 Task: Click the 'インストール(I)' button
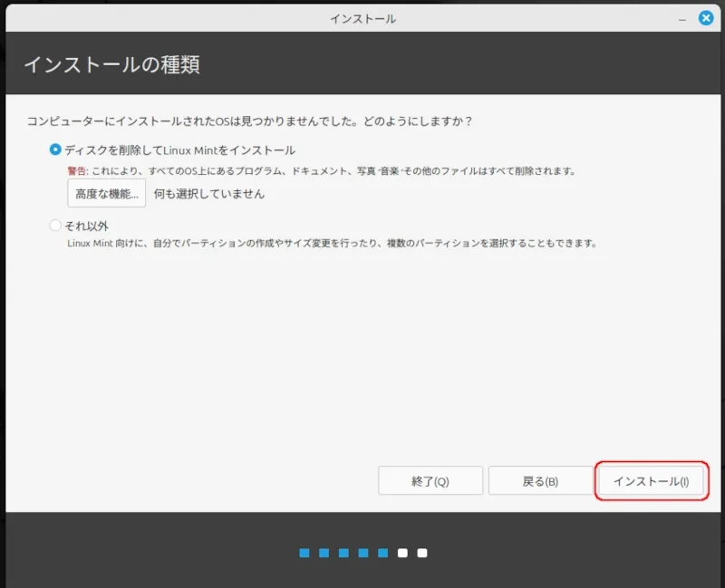[x=651, y=481]
